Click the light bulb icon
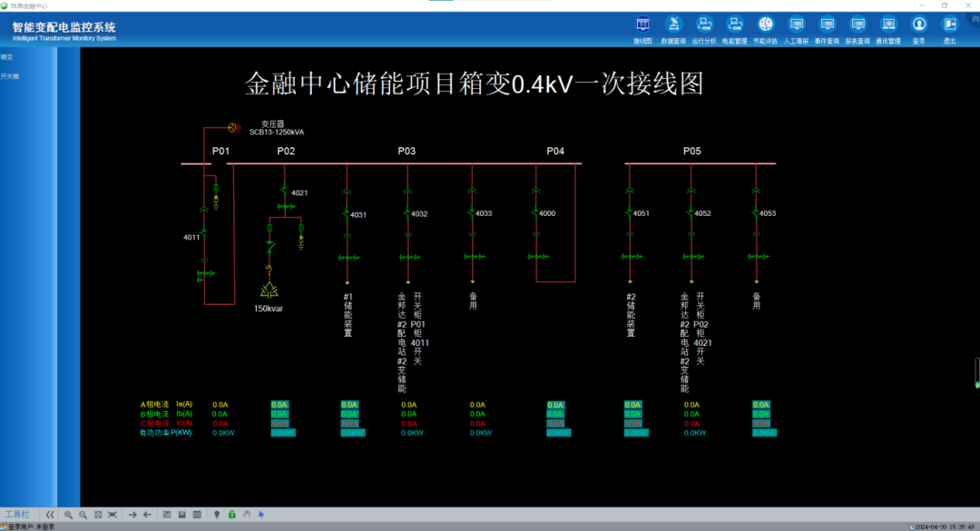 tap(217, 515)
